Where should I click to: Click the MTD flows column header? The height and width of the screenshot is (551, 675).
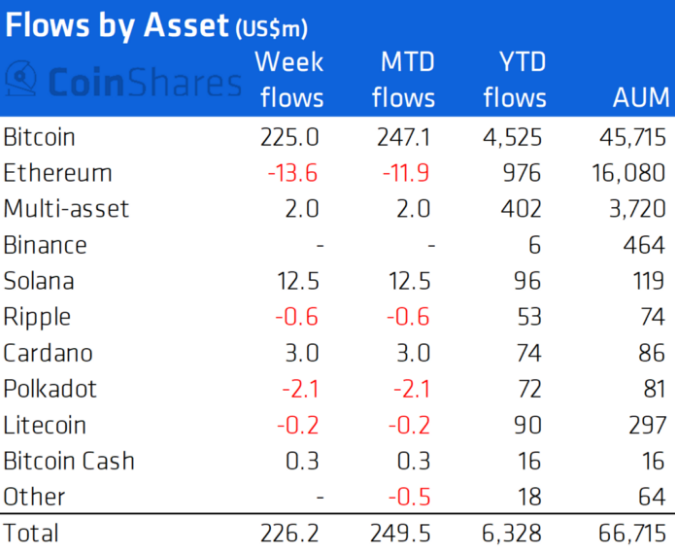coord(407,80)
